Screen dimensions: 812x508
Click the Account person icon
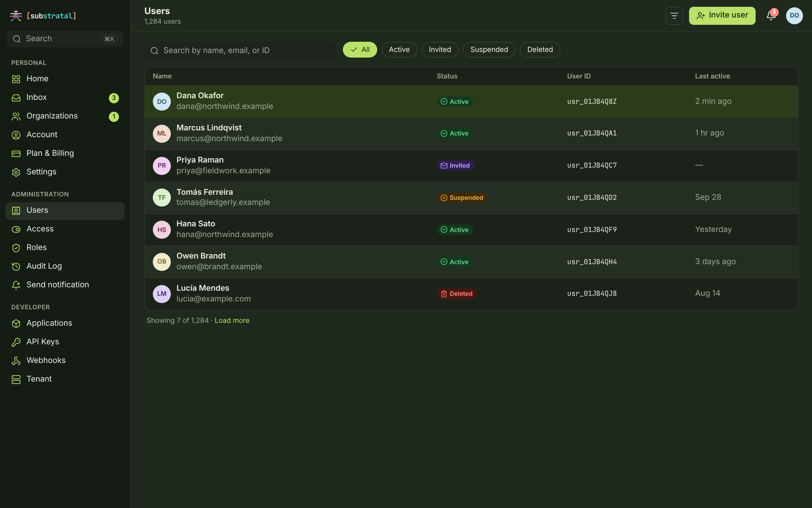16,135
